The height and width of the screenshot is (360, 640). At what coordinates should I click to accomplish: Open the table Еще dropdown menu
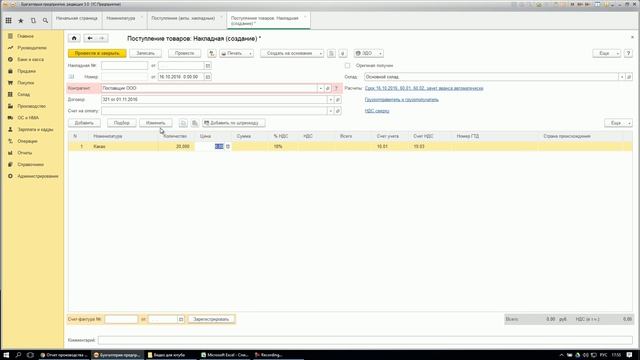618,123
